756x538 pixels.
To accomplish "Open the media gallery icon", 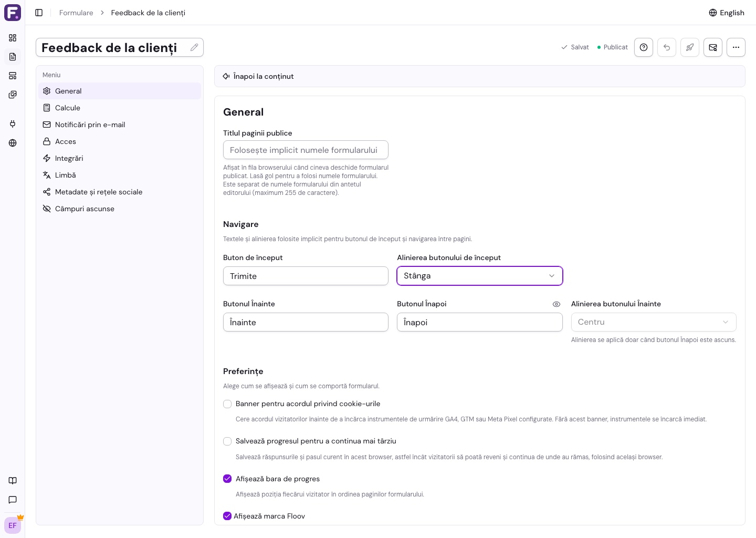I will [13, 95].
